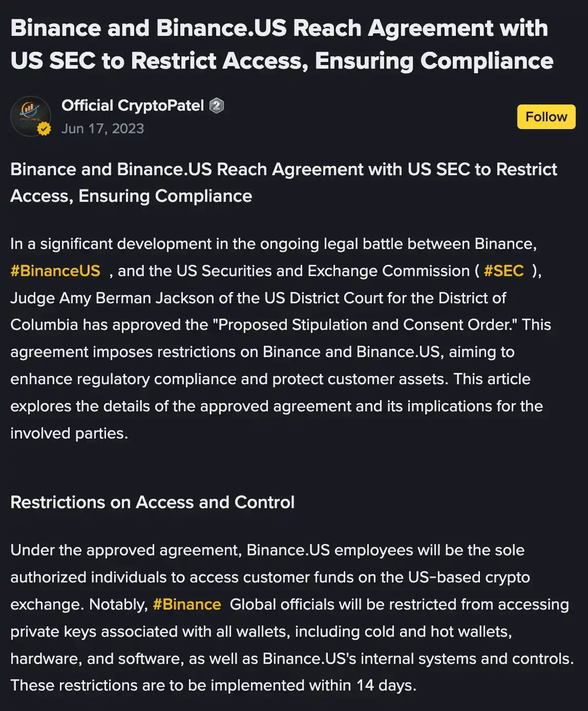Open the #SEC hashtag
This screenshot has height=711, width=588.
tap(504, 271)
